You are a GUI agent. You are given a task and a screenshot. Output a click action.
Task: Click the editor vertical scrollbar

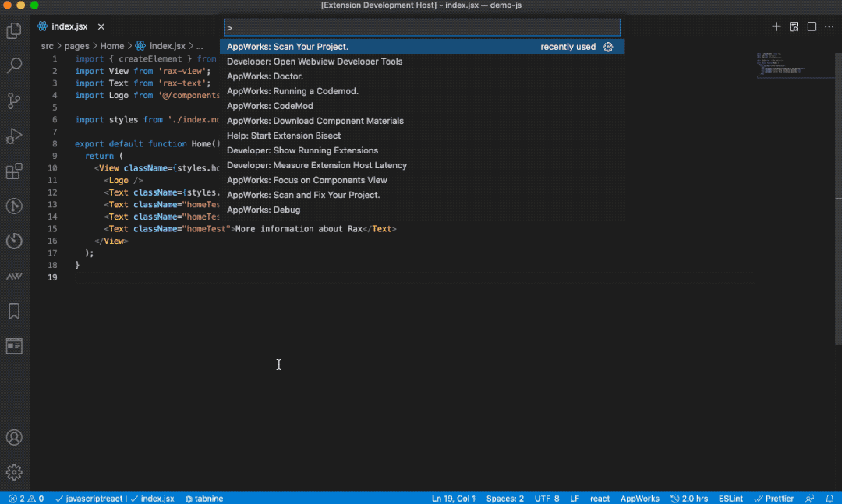(838, 199)
